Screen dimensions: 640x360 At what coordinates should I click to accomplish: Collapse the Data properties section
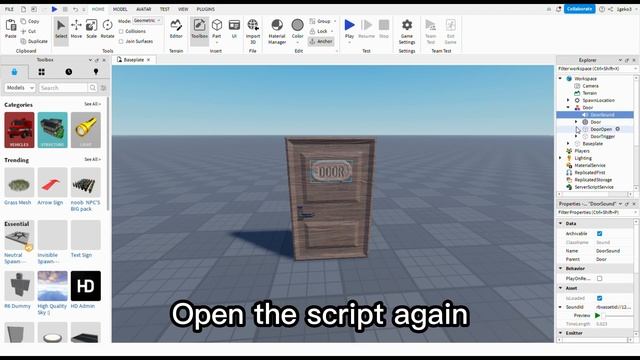tap(560, 223)
